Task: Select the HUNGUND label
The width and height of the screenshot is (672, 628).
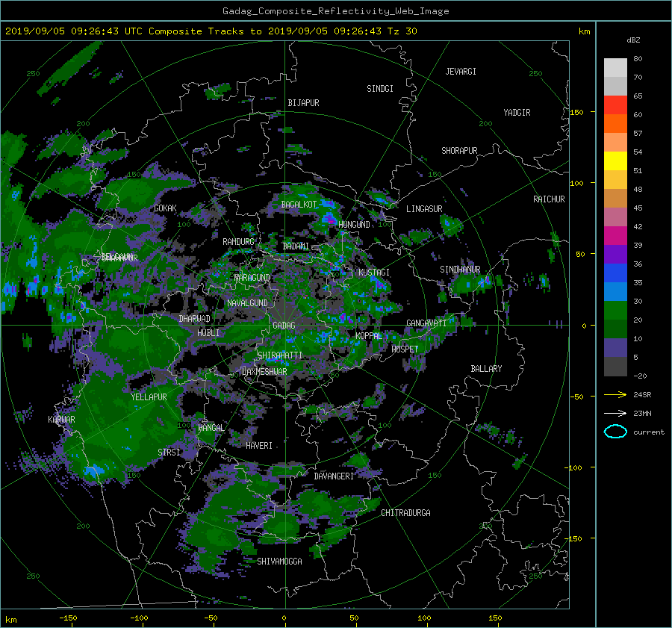Action: (354, 225)
